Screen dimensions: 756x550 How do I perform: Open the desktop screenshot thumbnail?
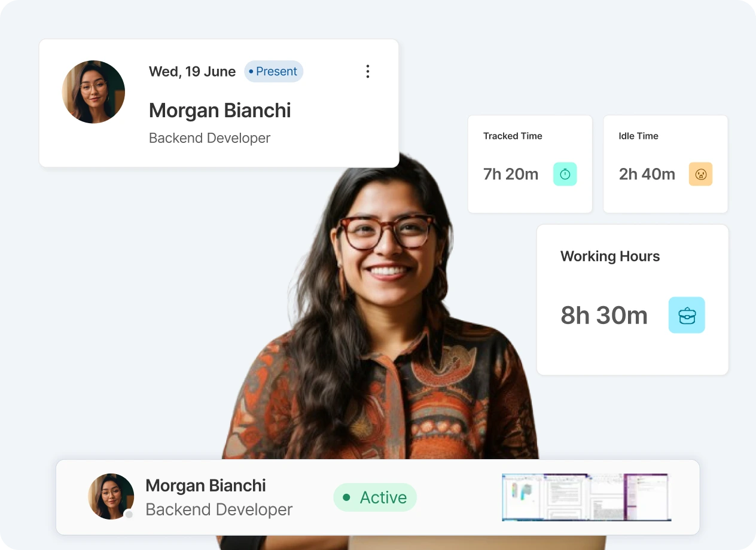click(586, 497)
